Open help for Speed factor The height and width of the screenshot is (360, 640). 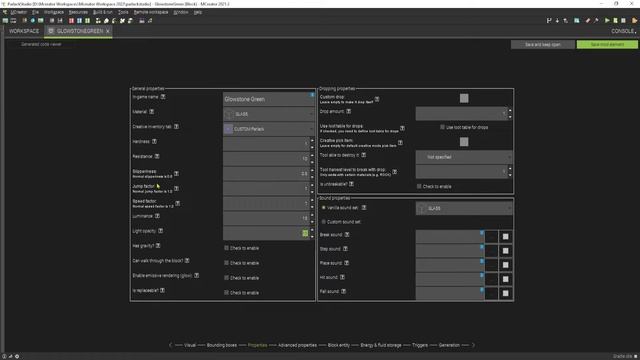point(178,203)
